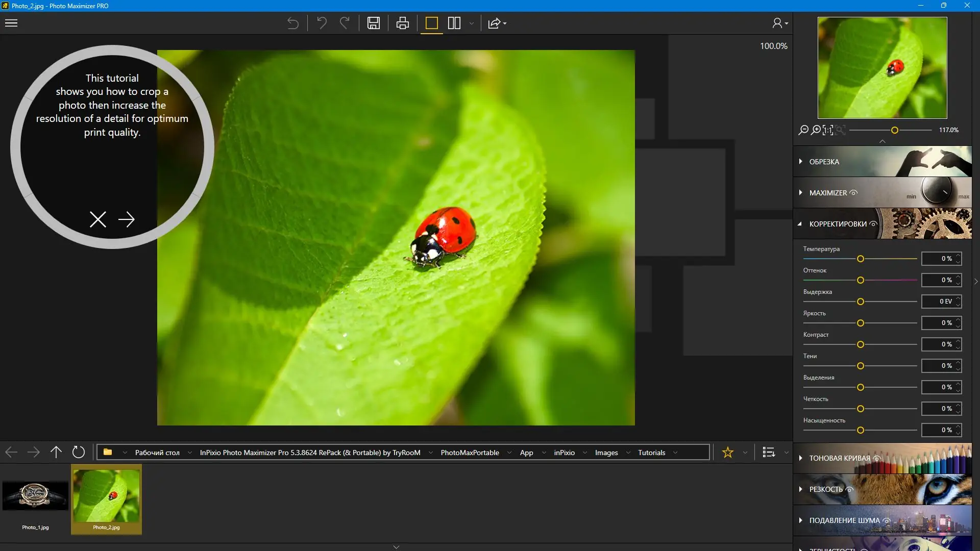980x551 pixels.
Task: Click the zoom out magnifier icon
Action: [803, 130]
